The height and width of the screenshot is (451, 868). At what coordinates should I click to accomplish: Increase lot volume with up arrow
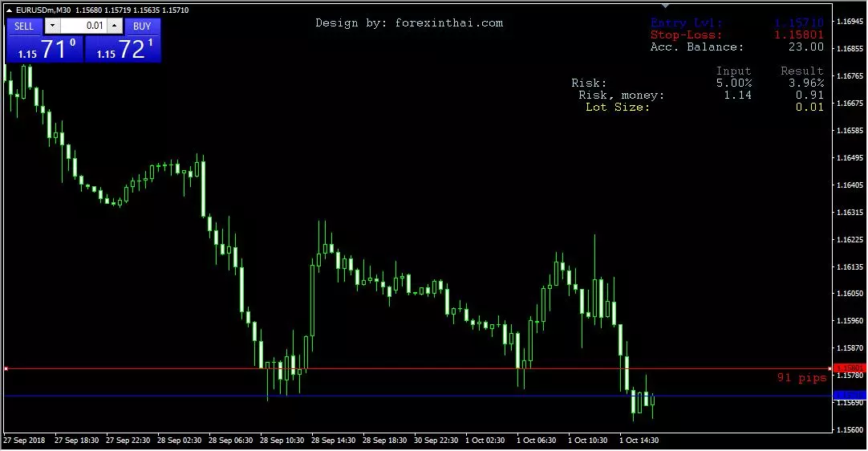[115, 26]
